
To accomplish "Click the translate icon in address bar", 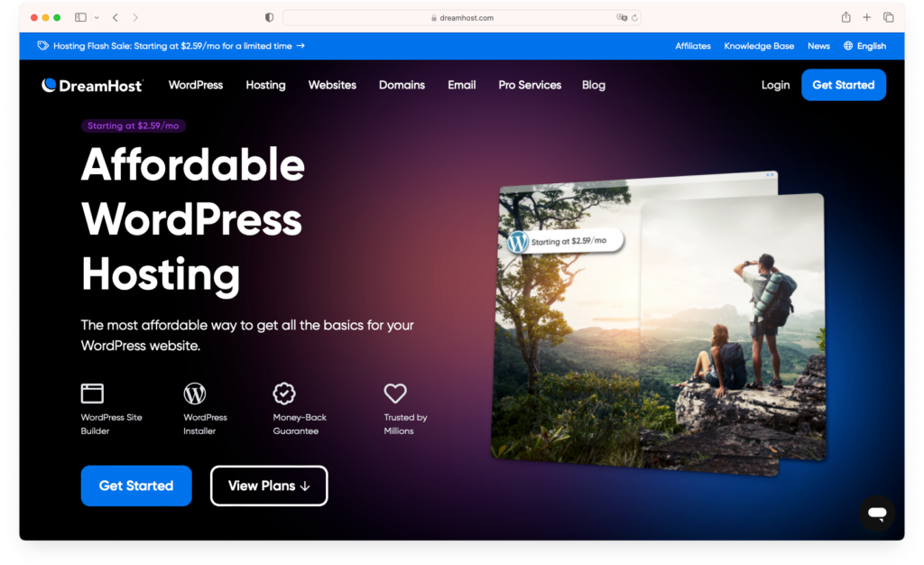I will point(622,18).
